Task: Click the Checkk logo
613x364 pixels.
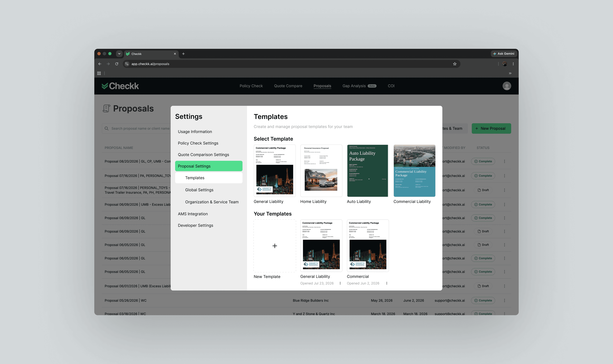Action: point(120,86)
